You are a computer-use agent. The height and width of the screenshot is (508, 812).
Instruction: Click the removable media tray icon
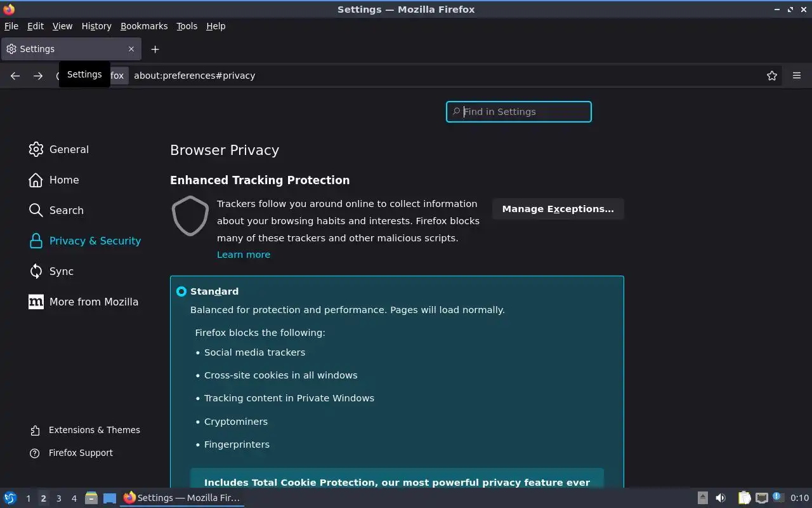(x=702, y=498)
